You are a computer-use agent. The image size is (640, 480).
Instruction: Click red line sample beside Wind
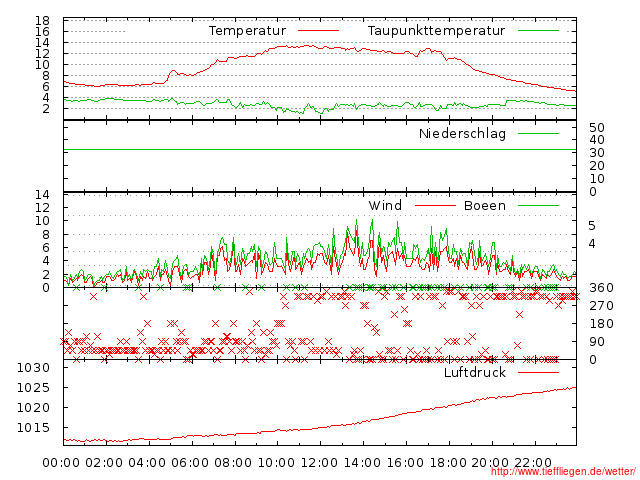click(x=435, y=206)
